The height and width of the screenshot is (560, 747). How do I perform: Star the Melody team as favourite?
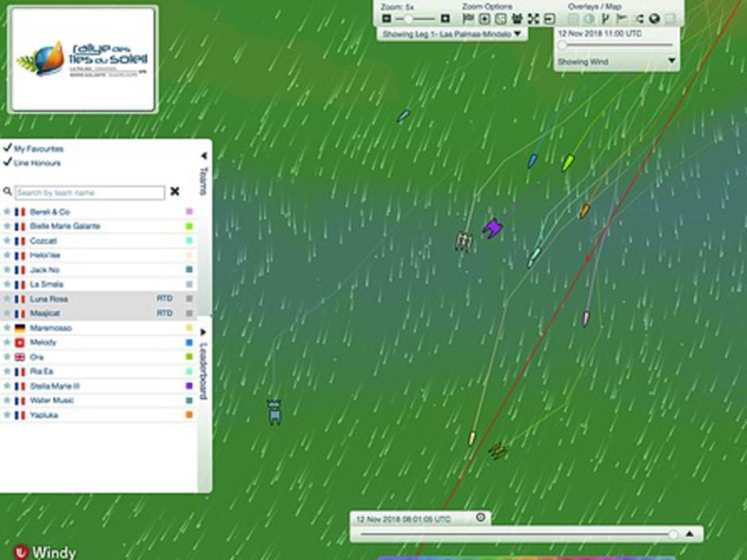click(7, 342)
